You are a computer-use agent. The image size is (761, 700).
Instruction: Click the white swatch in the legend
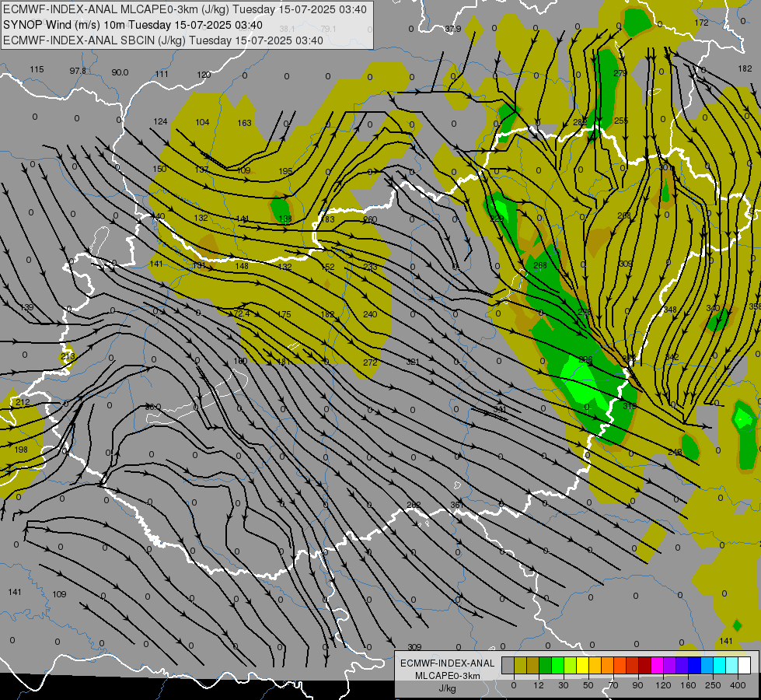(x=745, y=665)
